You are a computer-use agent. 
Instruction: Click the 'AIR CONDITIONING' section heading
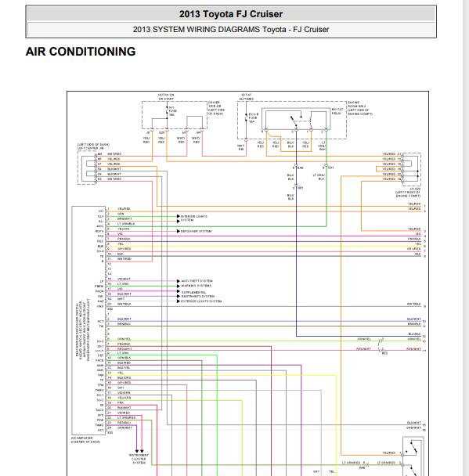tap(81, 52)
